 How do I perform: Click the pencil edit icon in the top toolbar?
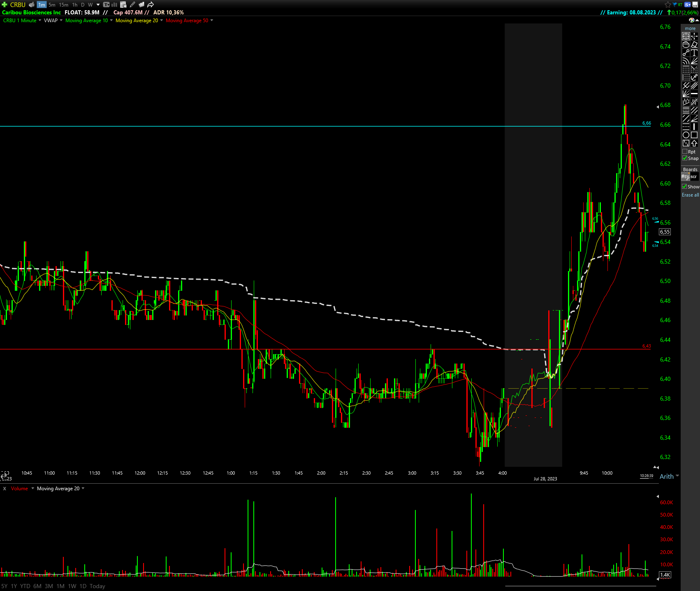pyautogui.click(x=132, y=5)
